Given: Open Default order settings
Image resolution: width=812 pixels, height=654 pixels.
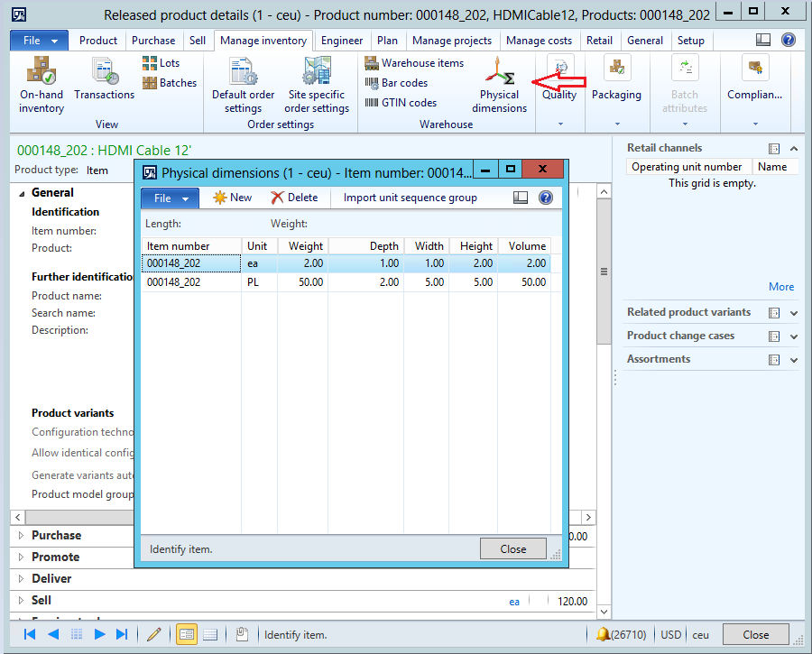Looking at the screenshot, I should 243,84.
